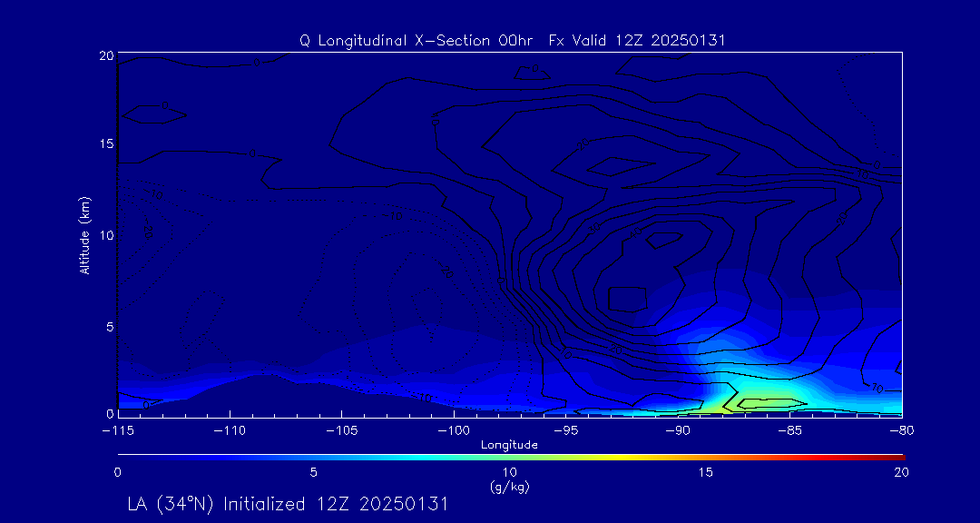Click the humidity color scale bar
The width and height of the screenshot is (980, 523).
(x=511, y=458)
